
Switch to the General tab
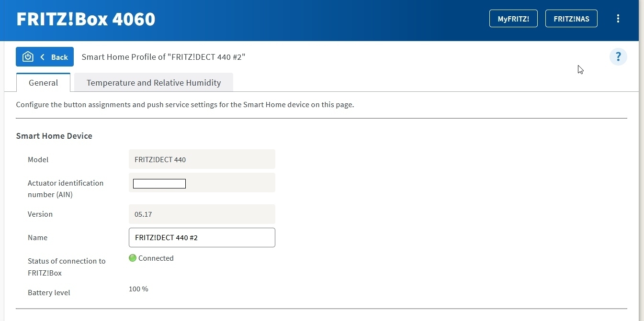click(x=43, y=82)
